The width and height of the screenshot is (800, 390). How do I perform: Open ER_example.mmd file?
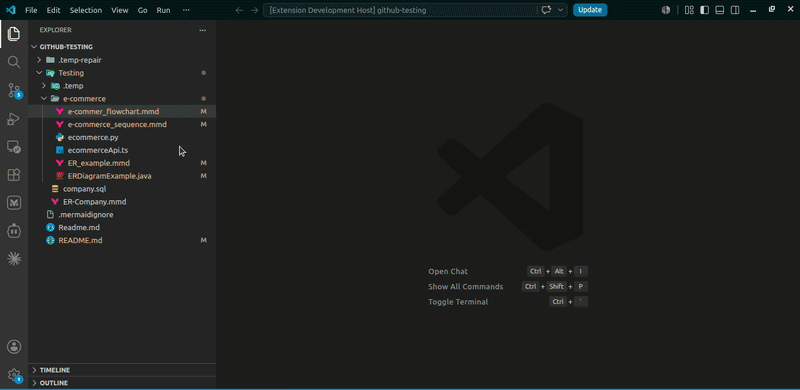pyautogui.click(x=122, y=163)
